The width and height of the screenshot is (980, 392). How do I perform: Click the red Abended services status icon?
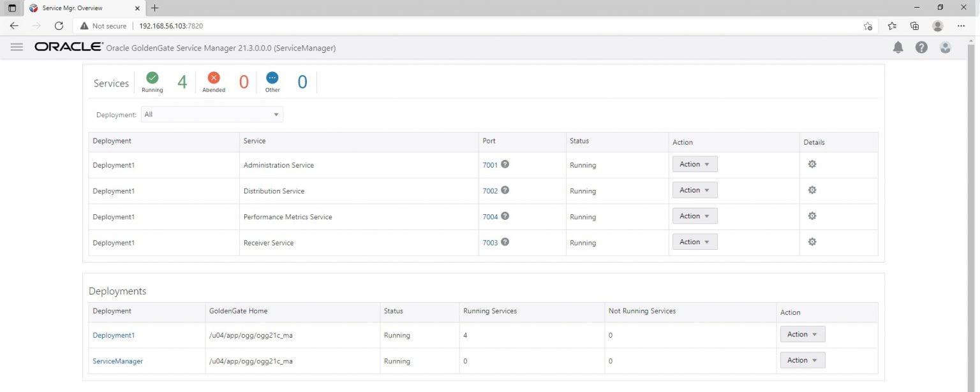tap(213, 78)
